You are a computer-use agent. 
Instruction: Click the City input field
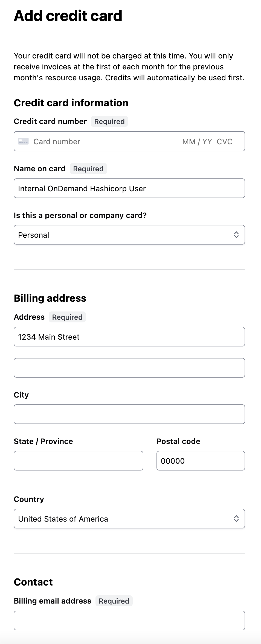(129, 414)
